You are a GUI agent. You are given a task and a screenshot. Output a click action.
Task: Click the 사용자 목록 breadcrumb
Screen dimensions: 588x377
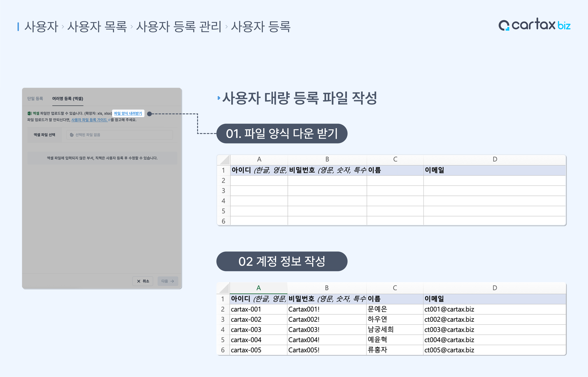click(97, 26)
